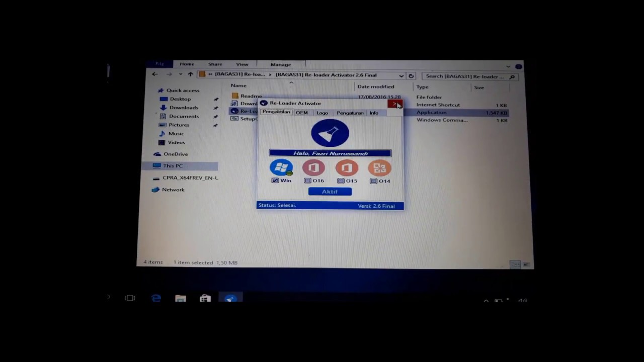
Task: Click the Windows logo icon in Re-Loader
Action: tap(281, 167)
